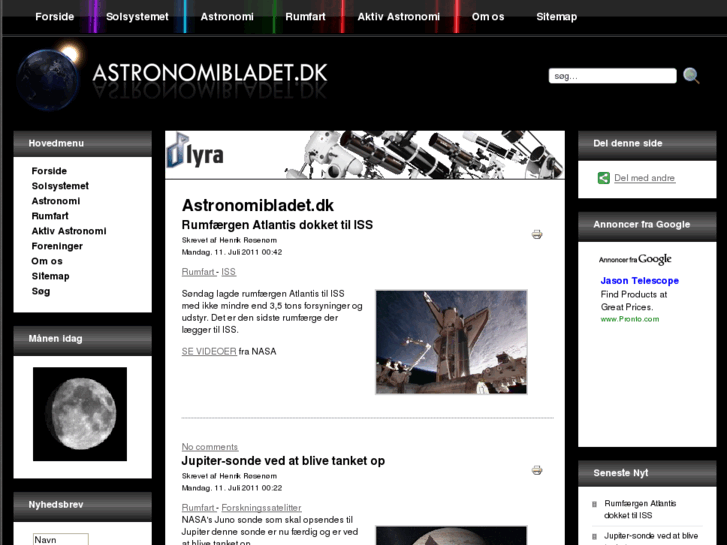Open the Jupiter-sonde ved at blive tanket op headline
This screenshot has width=727, height=545.
(x=283, y=461)
